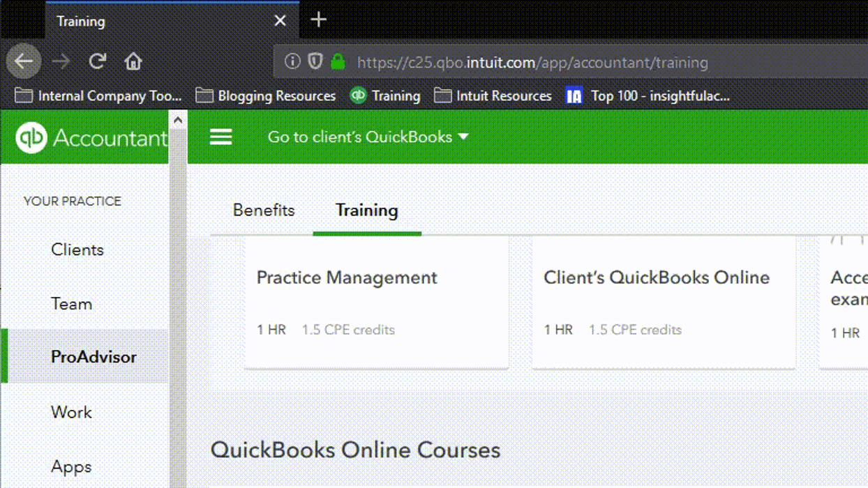Click the sidebar vertical scrollbar track
Viewport: 868px width, 488px height.
(178, 307)
